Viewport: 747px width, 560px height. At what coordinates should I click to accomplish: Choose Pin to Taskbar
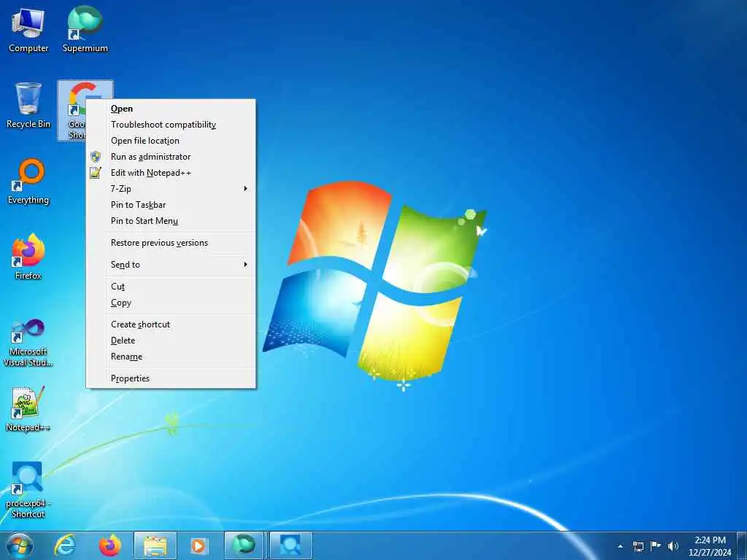pyautogui.click(x=171, y=205)
